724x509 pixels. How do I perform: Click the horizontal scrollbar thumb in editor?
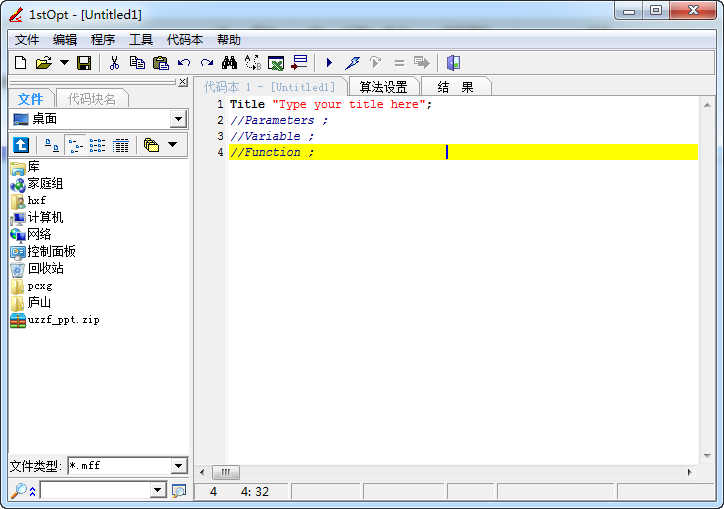(225, 472)
